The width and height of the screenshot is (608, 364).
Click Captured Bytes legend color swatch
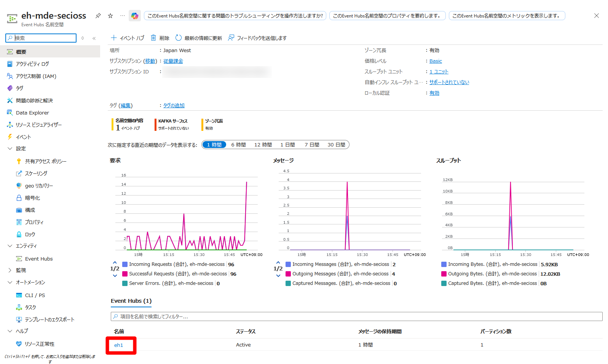444,283
